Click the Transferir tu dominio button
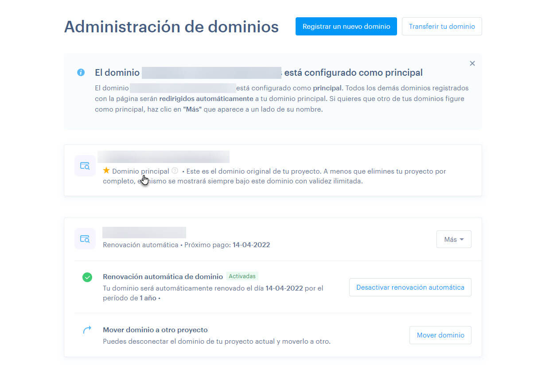The width and height of the screenshot is (534, 392). [x=441, y=26]
